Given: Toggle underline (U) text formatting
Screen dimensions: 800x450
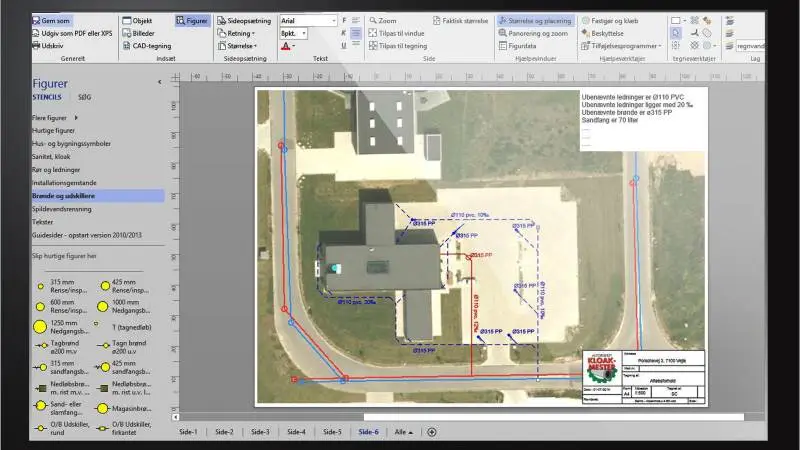Looking at the screenshot, I should point(344,45).
